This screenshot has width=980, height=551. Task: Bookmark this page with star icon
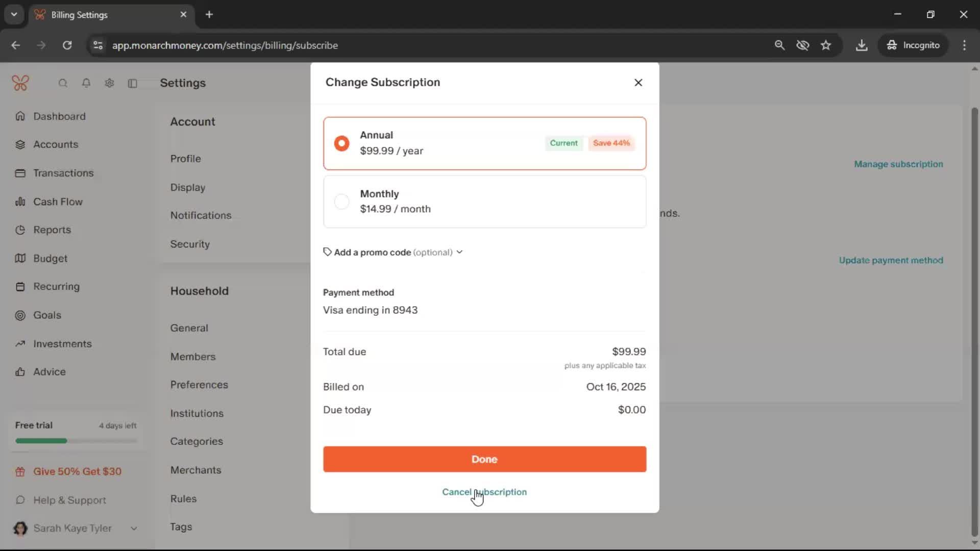click(826, 45)
